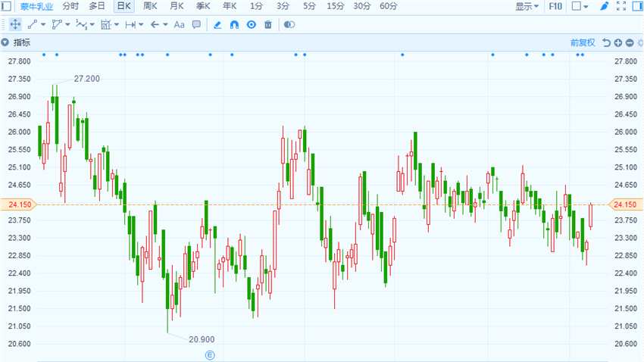This screenshot has height=362, width=644.
Task: Select the arrow annotation tool
Action: pos(155,25)
